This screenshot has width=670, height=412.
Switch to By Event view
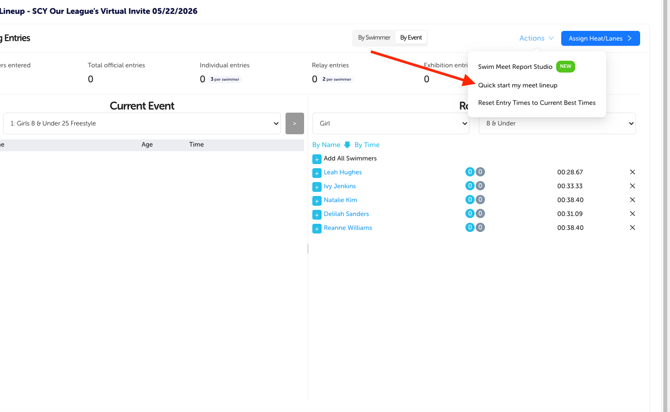tap(411, 38)
